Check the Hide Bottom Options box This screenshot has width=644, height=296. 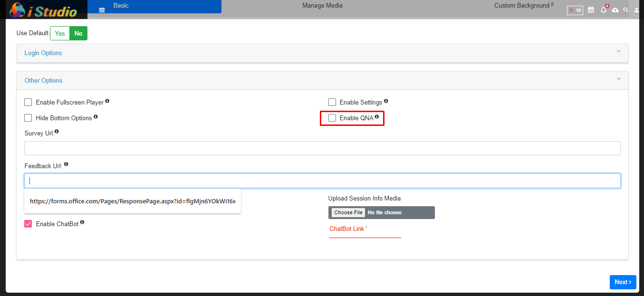coord(28,118)
